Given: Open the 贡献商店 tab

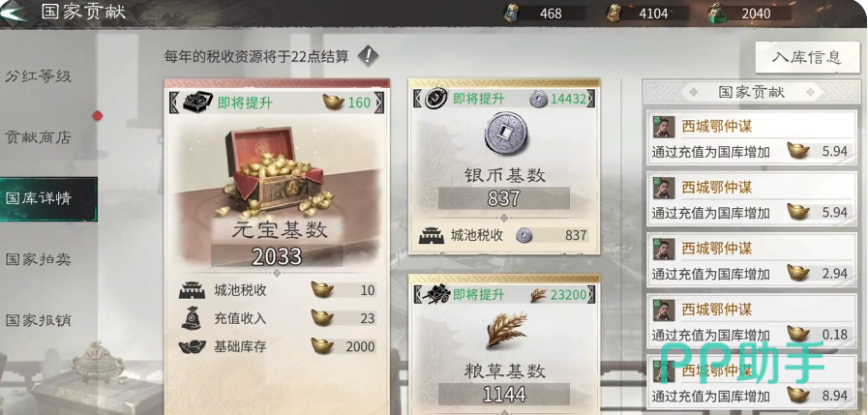Looking at the screenshot, I should 39,137.
